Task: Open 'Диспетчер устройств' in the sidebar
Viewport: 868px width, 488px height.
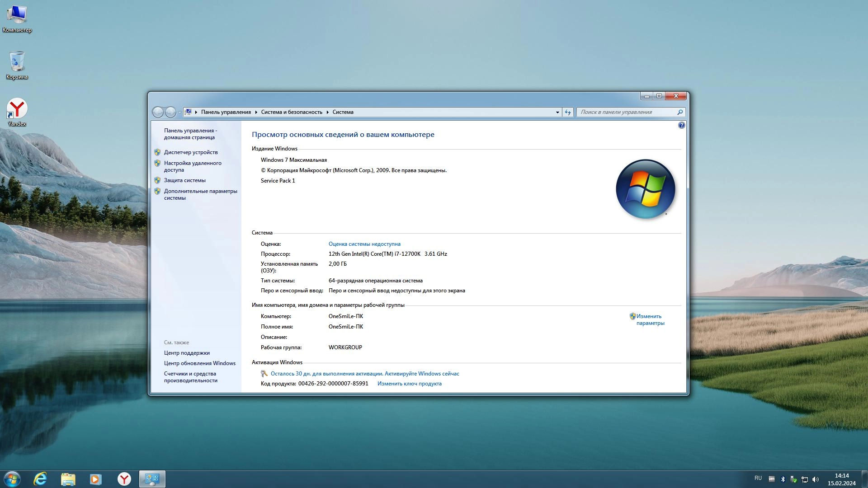Action: tap(191, 152)
